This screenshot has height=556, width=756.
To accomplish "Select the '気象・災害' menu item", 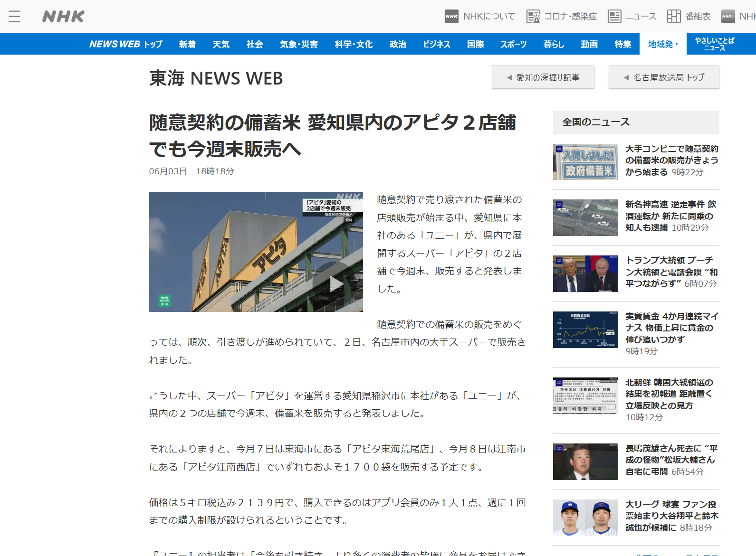I will pos(299,44).
